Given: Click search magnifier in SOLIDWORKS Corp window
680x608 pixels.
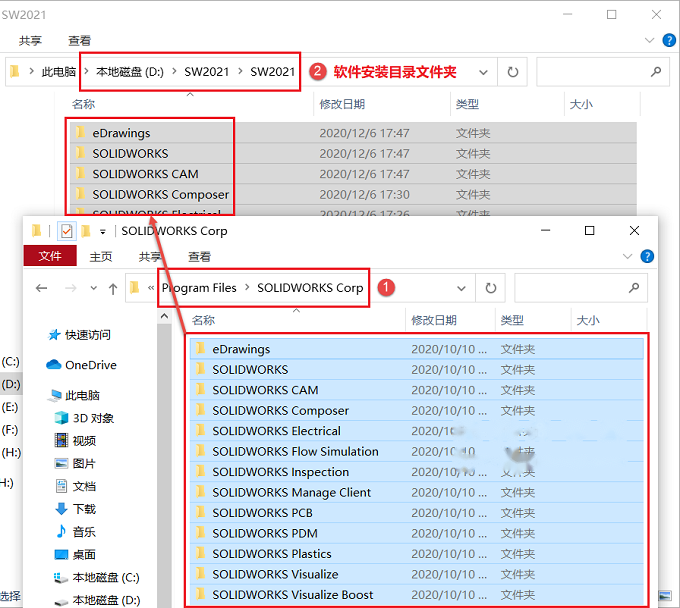Looking at the screenshot, I should pyautogui.click(x=634, y=287).
